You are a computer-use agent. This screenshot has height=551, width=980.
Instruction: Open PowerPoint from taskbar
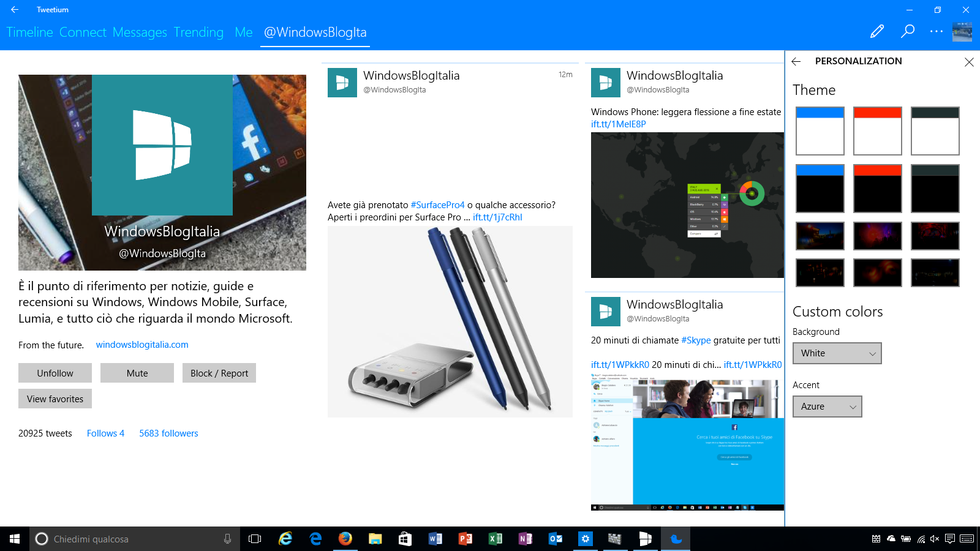coord(466,539)
